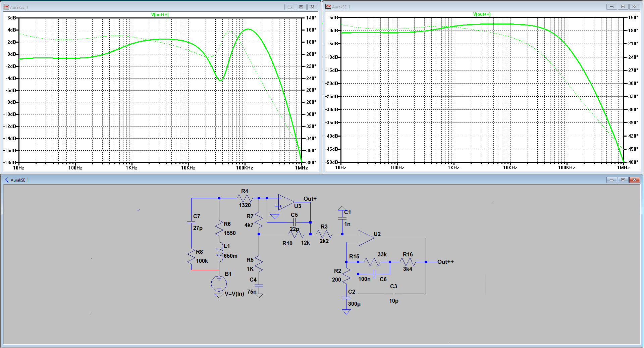Select capacitor C3 symbol
This screenshot has width=644, height=348.
[394, 294]
